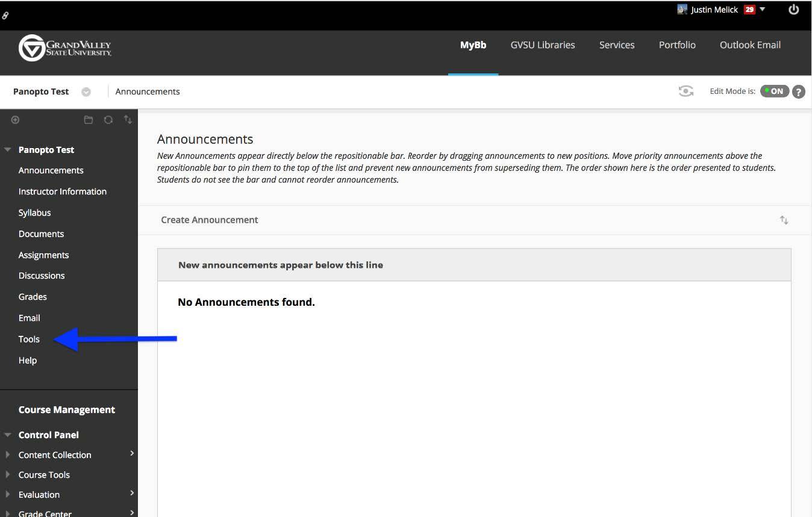
Task: Click the refresh course menu icon
Action: tap(108, 120)
